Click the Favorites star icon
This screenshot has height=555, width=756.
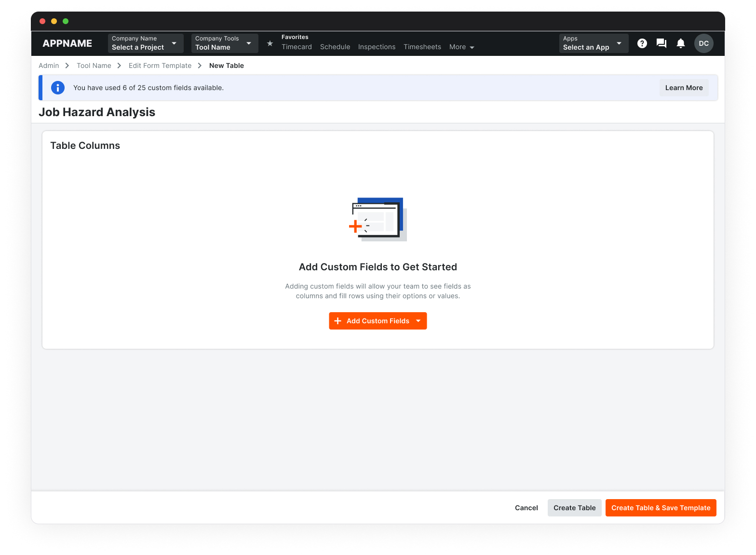[270, 43]
